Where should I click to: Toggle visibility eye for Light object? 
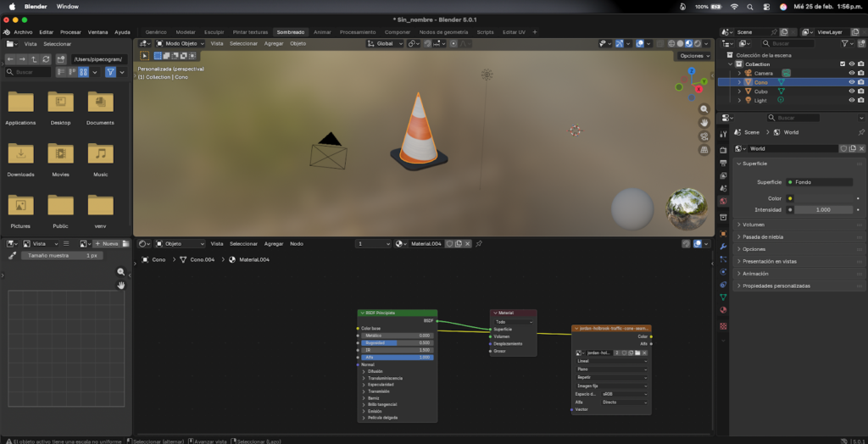[852, 100]
